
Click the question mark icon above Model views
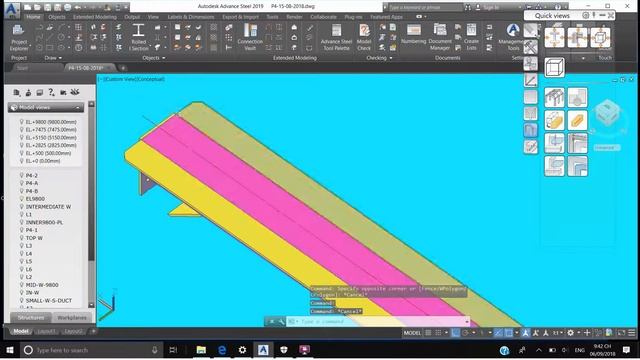tap(51, 93)
